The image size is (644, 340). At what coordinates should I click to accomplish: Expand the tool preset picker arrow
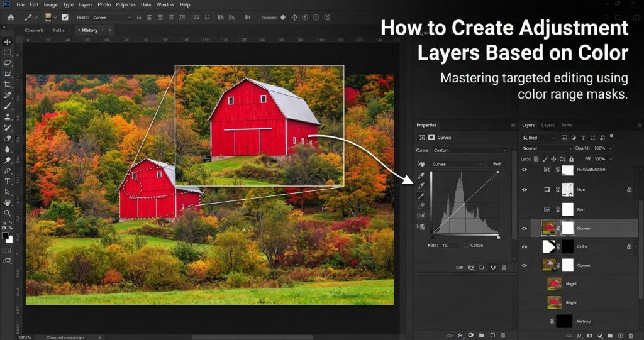(x=35, y=18)
